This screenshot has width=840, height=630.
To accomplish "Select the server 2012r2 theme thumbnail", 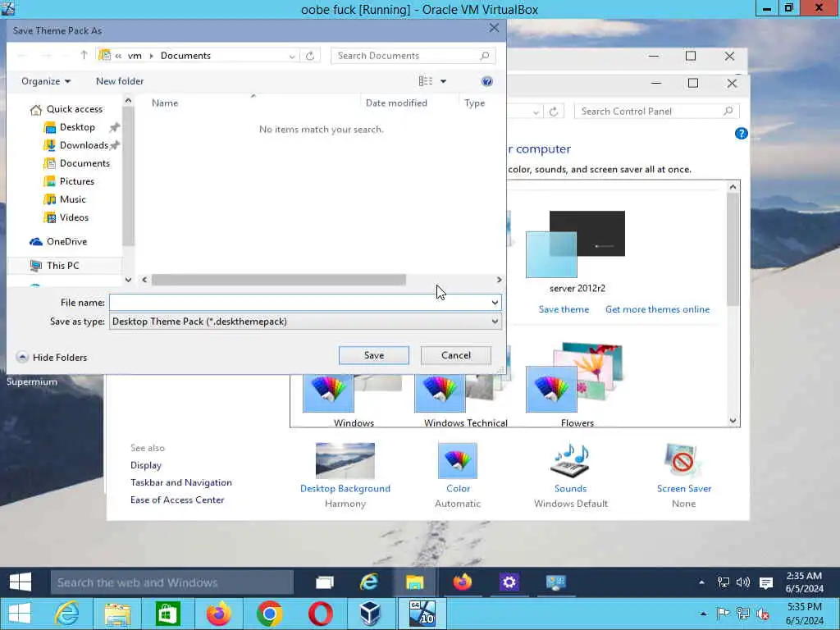I will [x=576, y=244].
